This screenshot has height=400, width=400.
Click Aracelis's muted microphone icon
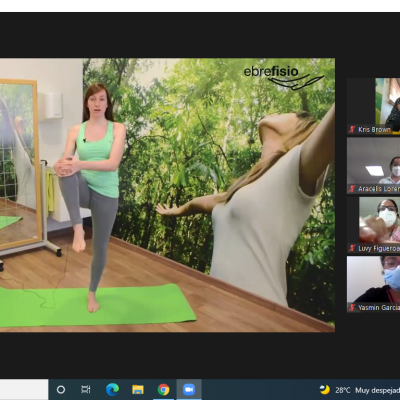tap(352, 189)
